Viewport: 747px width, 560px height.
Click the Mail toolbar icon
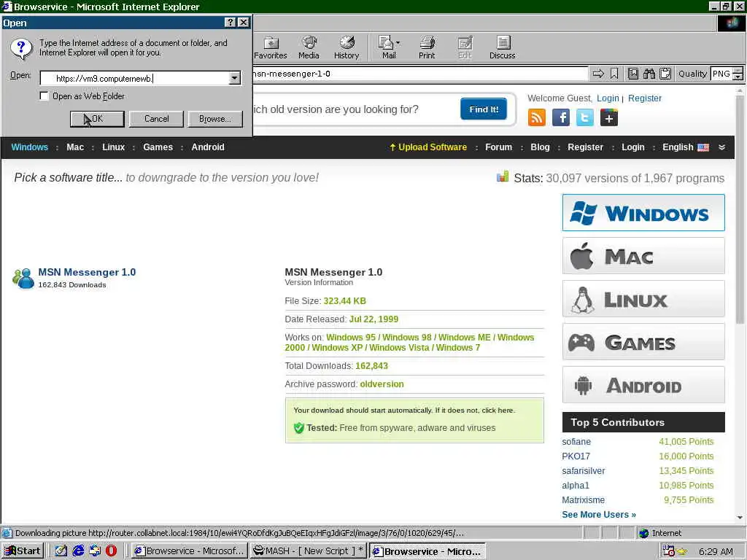tap(386, 47)
